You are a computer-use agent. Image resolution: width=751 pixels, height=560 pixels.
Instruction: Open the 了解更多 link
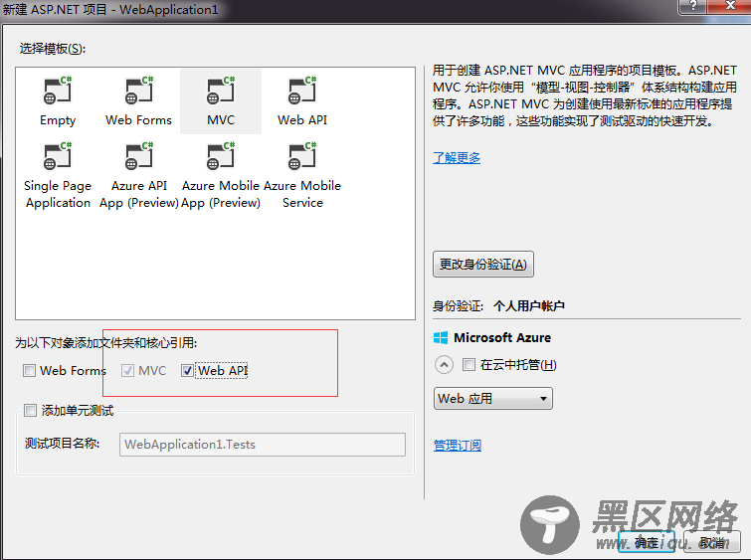tap(457, 157)
